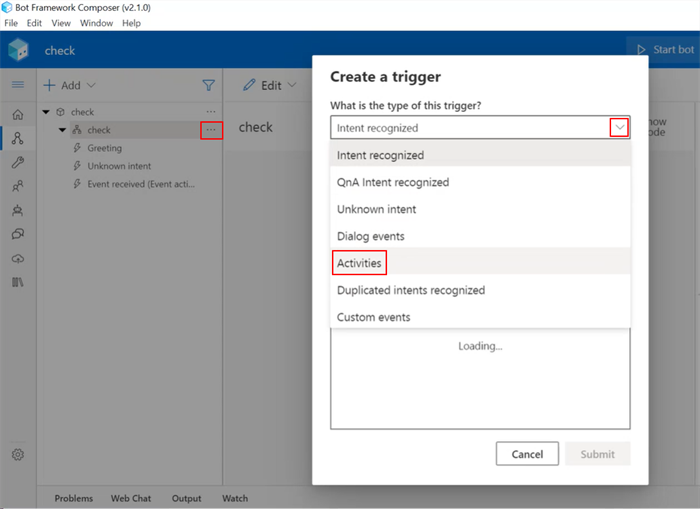
Task: Open the Design (dialog tree) sidebar icon
Action: tap(18, 138)
